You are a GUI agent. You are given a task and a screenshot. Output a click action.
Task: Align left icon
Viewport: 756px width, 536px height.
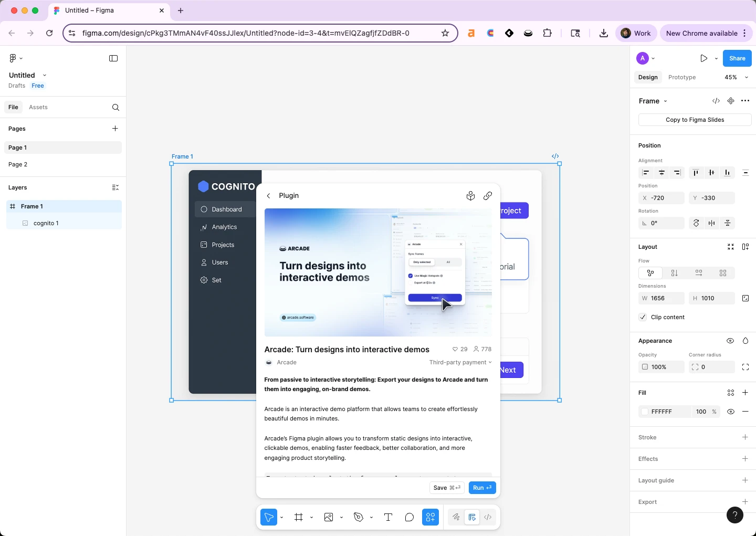[x=646, y=173]
